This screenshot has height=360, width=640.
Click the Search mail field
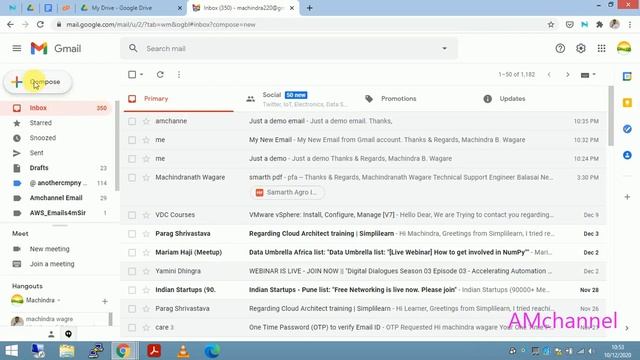[x=289, y=49]
